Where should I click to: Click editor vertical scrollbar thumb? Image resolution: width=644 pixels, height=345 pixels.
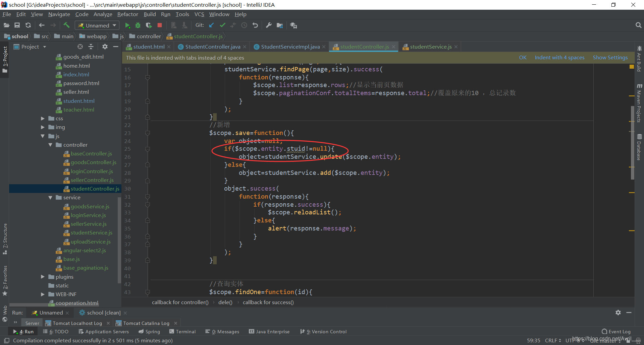[632, 142]
